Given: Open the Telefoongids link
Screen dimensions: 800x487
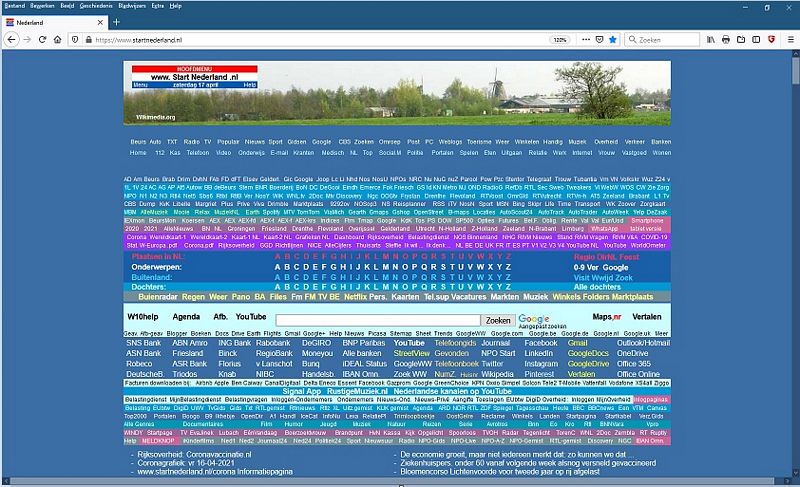Looking at the screenshot, I should (x=455, y=343).
